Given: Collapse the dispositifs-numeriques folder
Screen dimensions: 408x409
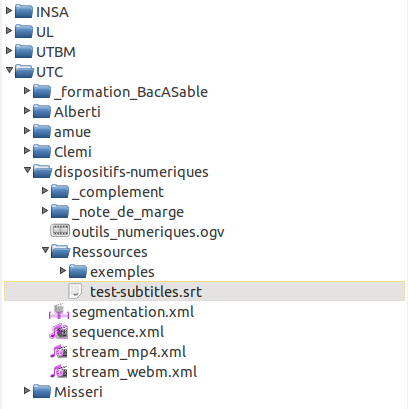Looking at the screenshot, I should 27,170.
